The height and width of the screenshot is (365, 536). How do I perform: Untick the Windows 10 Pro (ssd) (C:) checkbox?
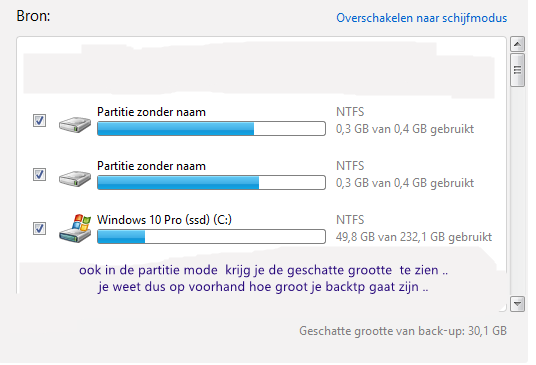coord(39,228)
